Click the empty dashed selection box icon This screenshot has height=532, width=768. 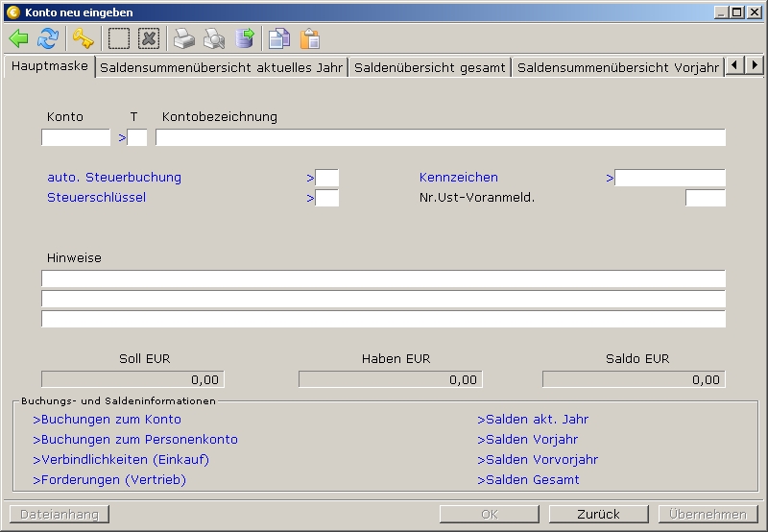pos(119,38)
